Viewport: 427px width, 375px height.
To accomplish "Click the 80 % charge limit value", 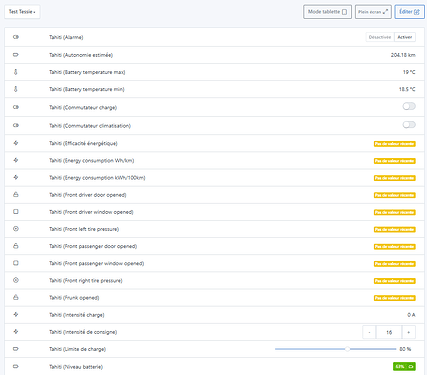I will coord(405,349).
